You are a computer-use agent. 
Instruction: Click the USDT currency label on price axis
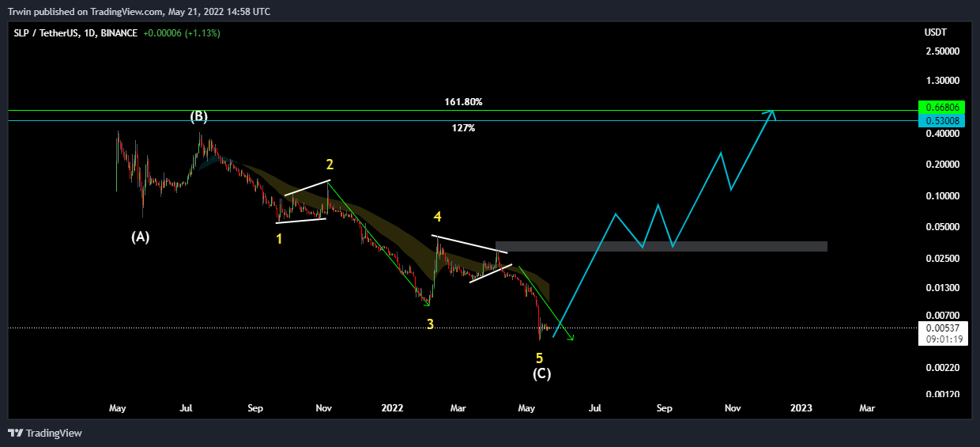(935, 32)
